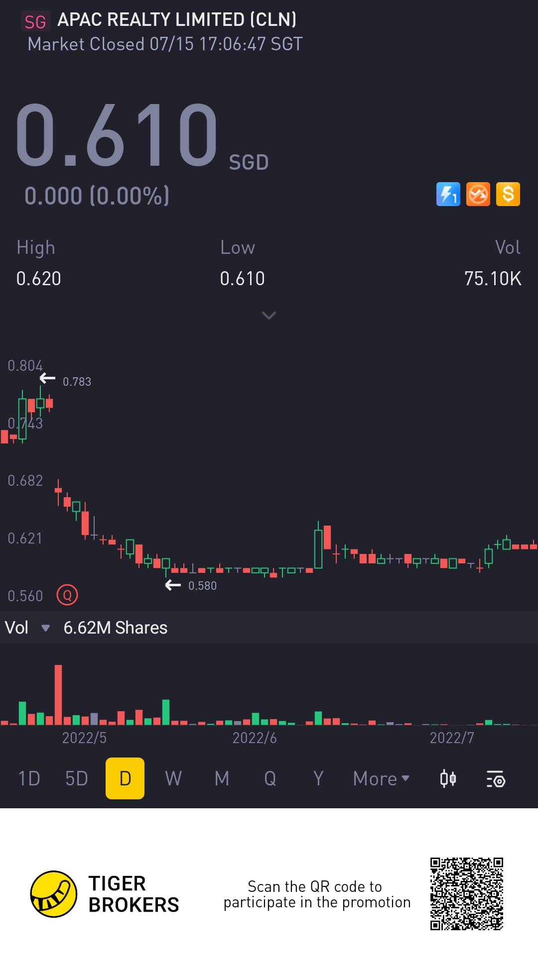Switch to the 5D chart tab
The height and width of the screenshot is (980, 538).
pyautogui.click(x=77, y=778)
